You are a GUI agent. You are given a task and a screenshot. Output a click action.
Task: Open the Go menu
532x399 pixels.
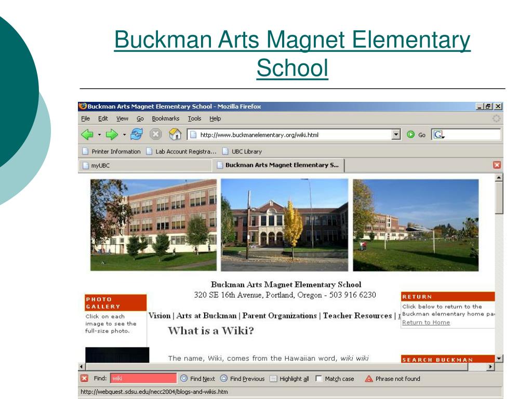[x=140, y=118]
